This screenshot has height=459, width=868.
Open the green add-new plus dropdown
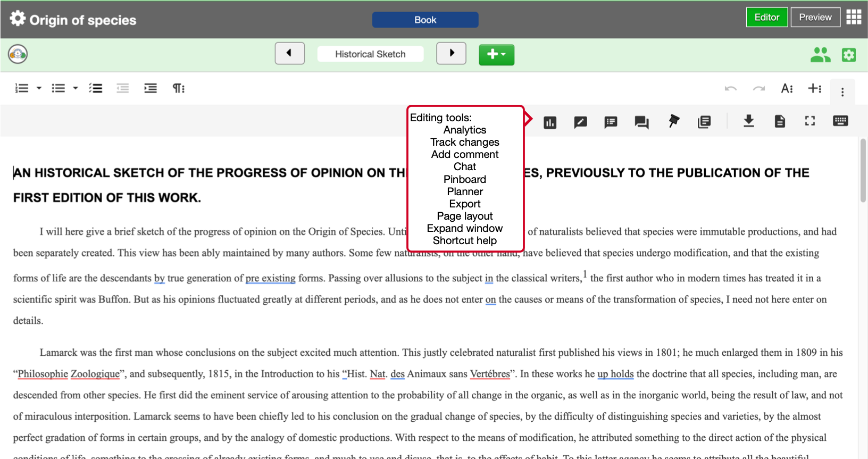point(496,54)
